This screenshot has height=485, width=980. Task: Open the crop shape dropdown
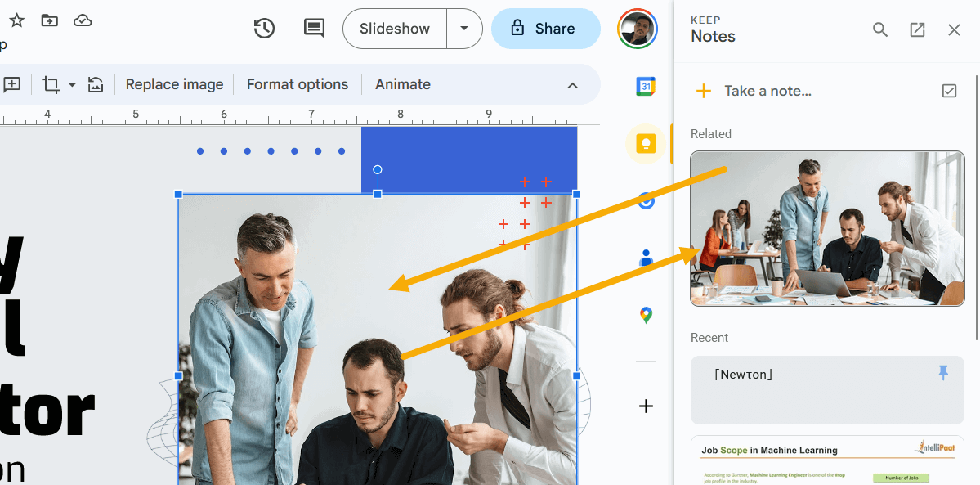(70, 84)
